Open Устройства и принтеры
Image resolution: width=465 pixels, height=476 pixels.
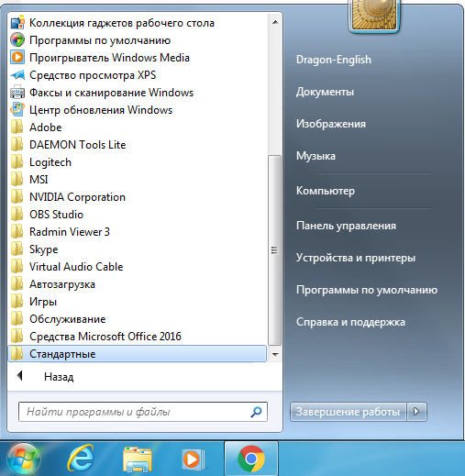click(x=356, y=258)
